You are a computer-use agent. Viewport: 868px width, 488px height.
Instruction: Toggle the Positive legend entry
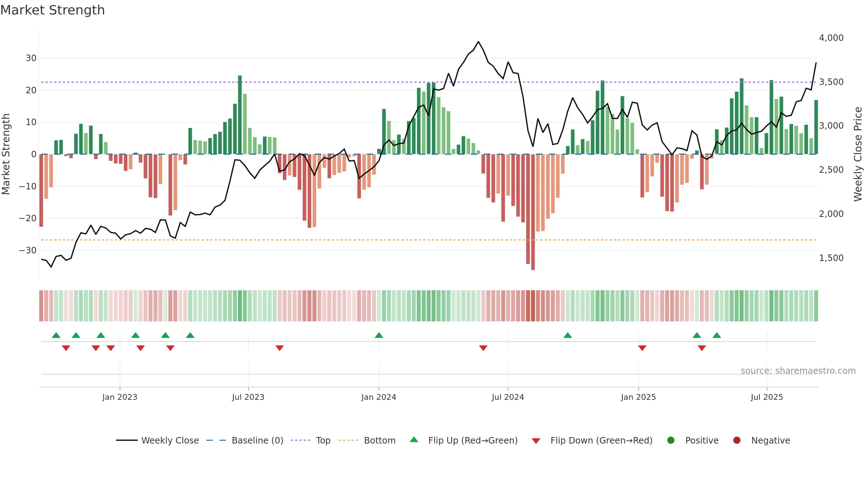(693, 440)
